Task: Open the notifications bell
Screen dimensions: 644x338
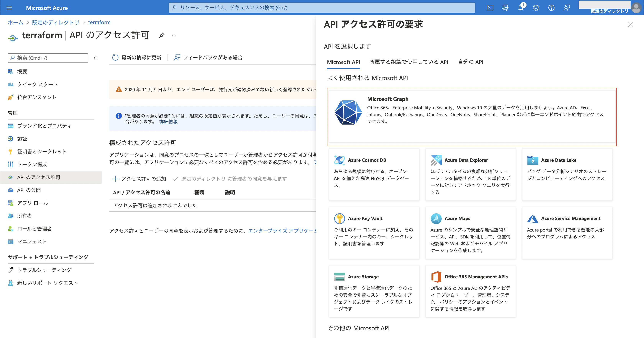Action: tap(521, 8)
